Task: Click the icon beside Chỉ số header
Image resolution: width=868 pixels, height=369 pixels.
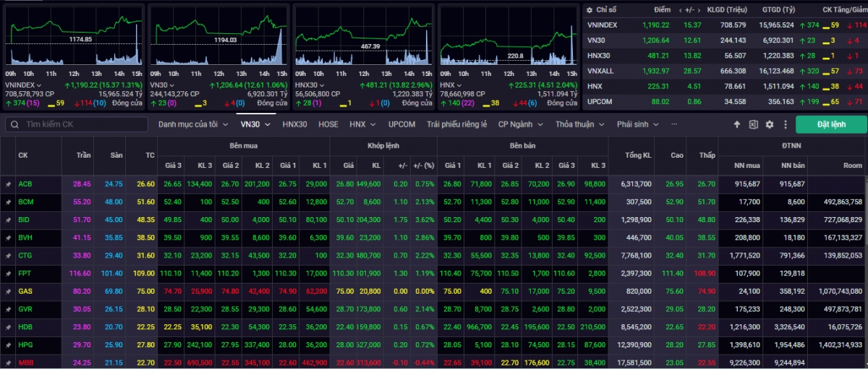Action: [590, 9]
